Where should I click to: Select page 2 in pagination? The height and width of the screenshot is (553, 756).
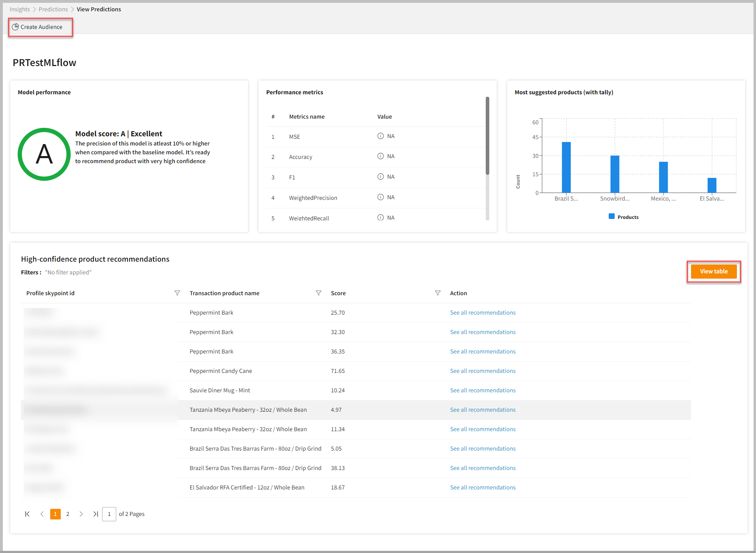(67, 514)
